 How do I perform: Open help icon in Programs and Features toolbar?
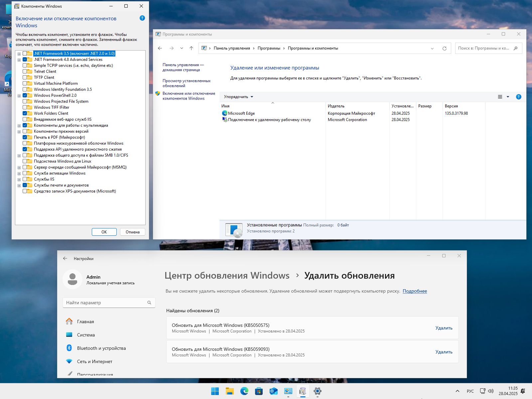coord(518,97)
